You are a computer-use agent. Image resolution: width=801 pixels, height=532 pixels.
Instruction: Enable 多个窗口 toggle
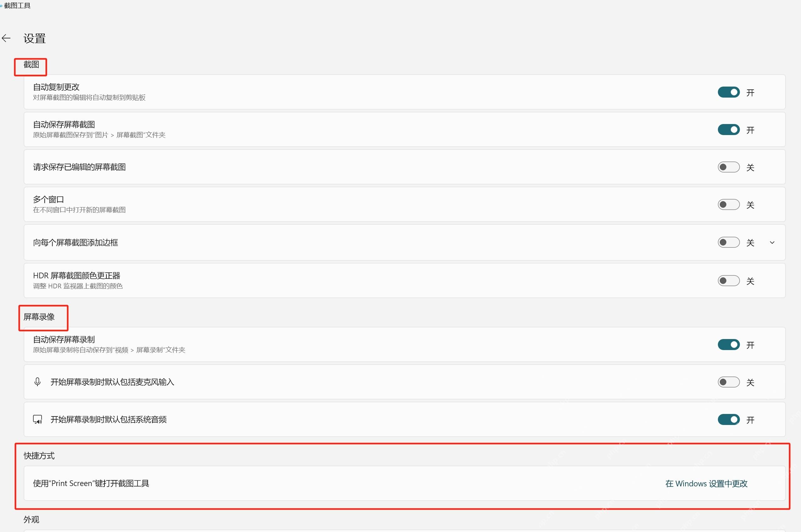[x=728, y=205]
